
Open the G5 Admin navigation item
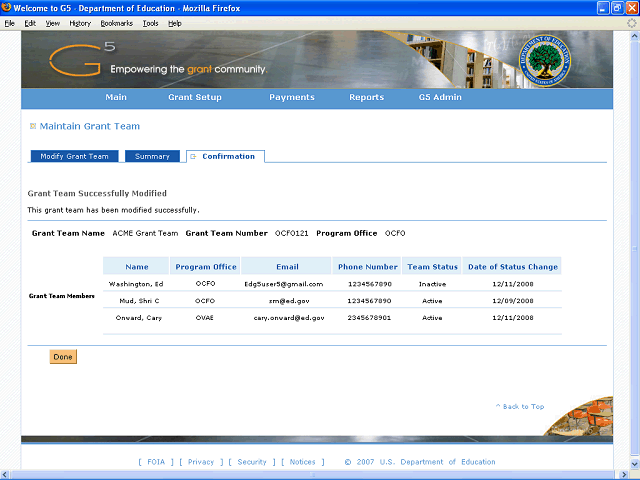tap(440, 97)
